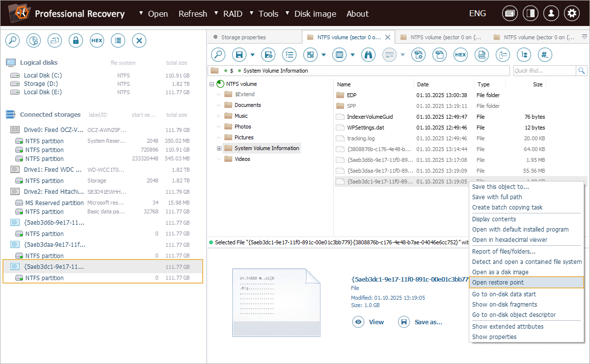Open the dropdown arrow next to save icon
The width and height of the screenshot is (590, 364).
[252, 55]
